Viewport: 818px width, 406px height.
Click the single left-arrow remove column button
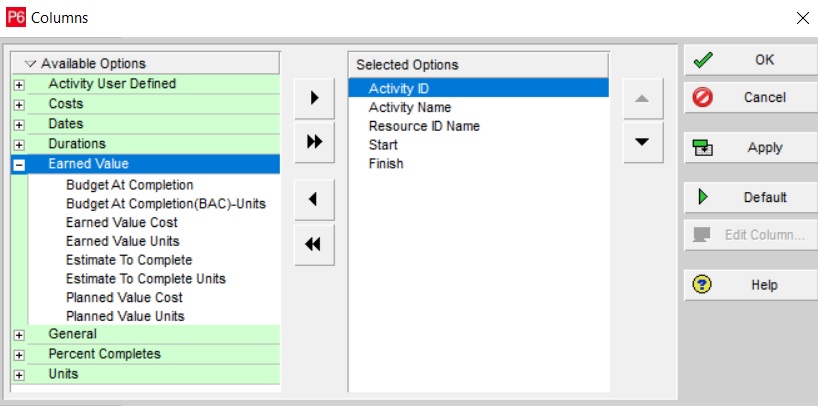pos(314,199)
